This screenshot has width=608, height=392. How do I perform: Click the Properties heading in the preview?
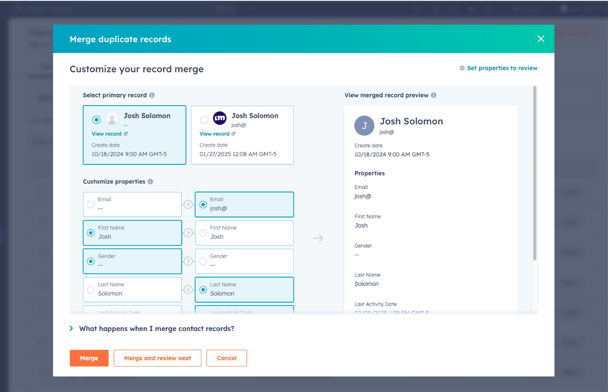[x=370, y=173]
